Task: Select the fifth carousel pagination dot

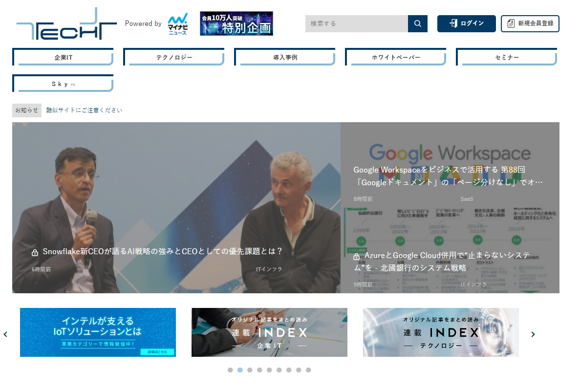Action: click(269, 370)
